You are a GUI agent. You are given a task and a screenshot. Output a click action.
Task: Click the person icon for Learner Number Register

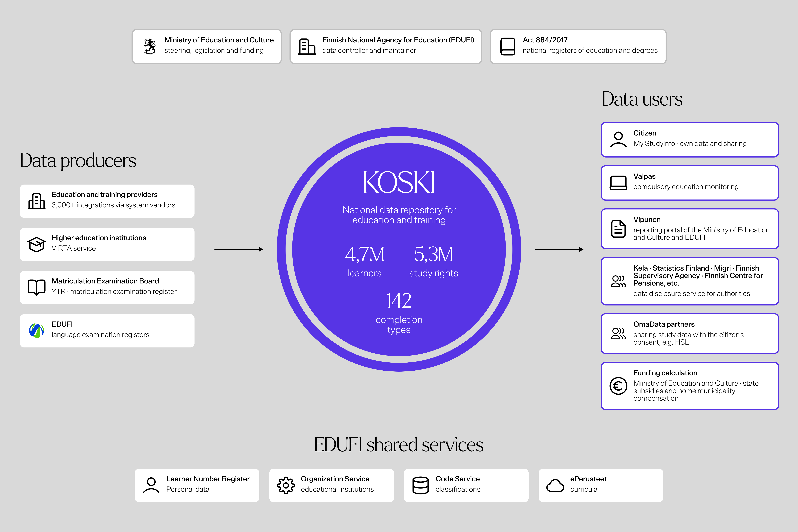tap(151, 485)
